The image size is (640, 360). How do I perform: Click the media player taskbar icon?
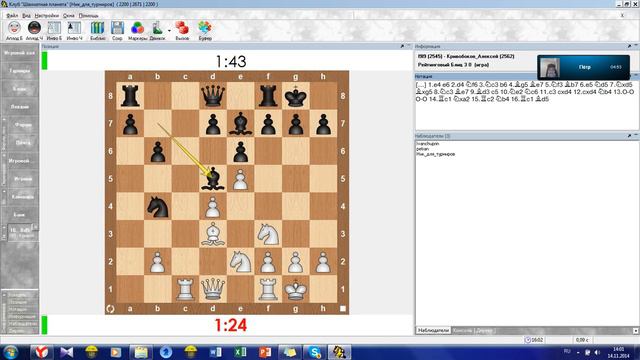116,352
